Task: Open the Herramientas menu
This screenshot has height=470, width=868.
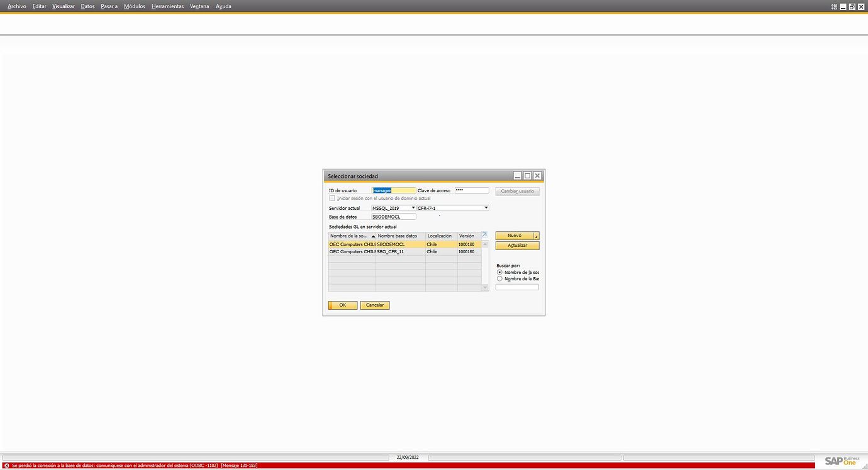Action: (167, 6)
